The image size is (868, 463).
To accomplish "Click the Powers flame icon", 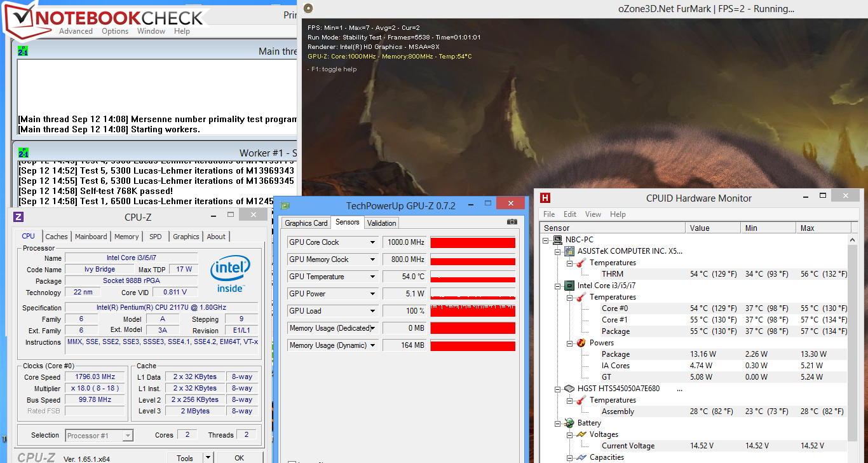I will (581, 343).
